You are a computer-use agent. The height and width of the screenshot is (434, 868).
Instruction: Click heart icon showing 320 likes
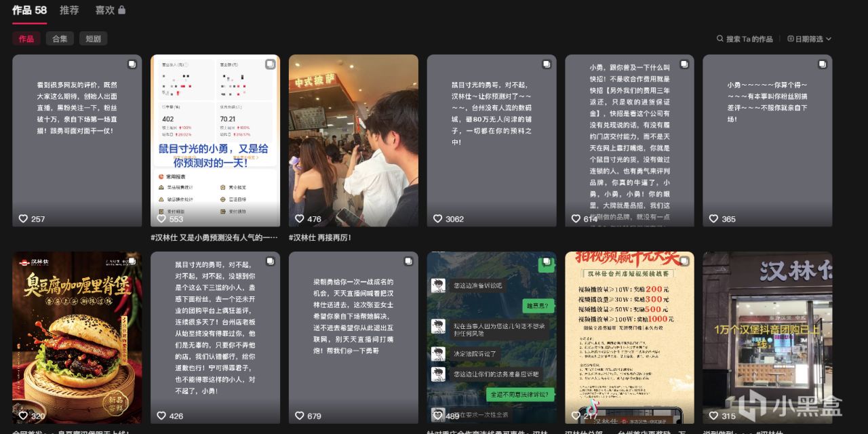[22, 416]
